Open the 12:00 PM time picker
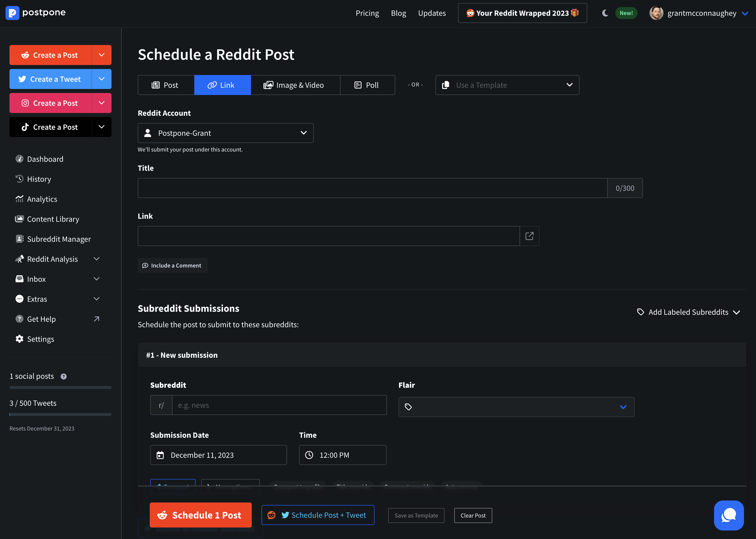 click(x=342, y=455)
